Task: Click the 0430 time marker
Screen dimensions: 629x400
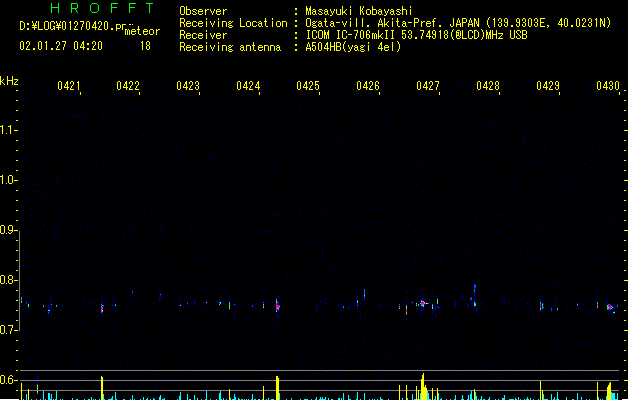Action: (608, 86)
